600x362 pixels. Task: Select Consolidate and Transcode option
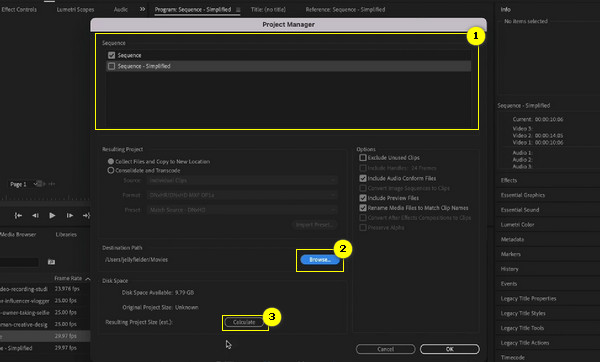tap(111, 170)
